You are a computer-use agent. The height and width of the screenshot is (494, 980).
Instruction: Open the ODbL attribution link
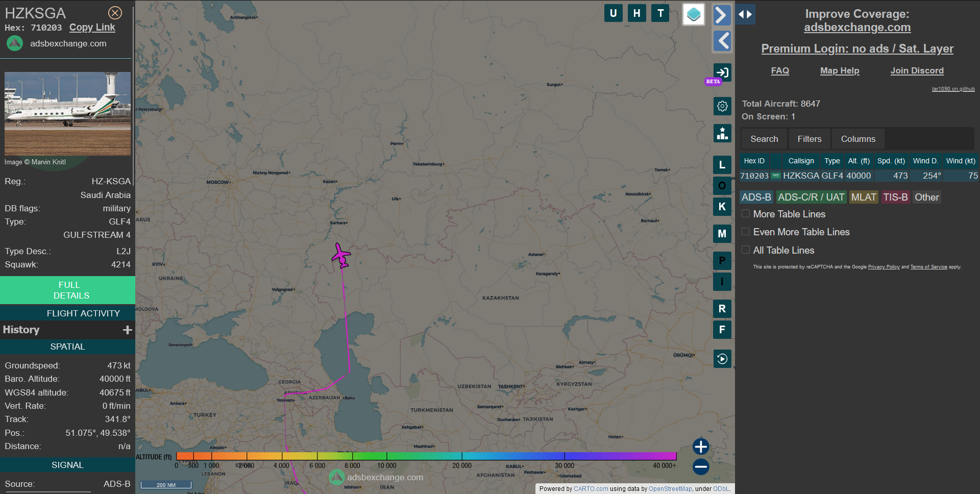pyautogui.click(x=721, y=489)
